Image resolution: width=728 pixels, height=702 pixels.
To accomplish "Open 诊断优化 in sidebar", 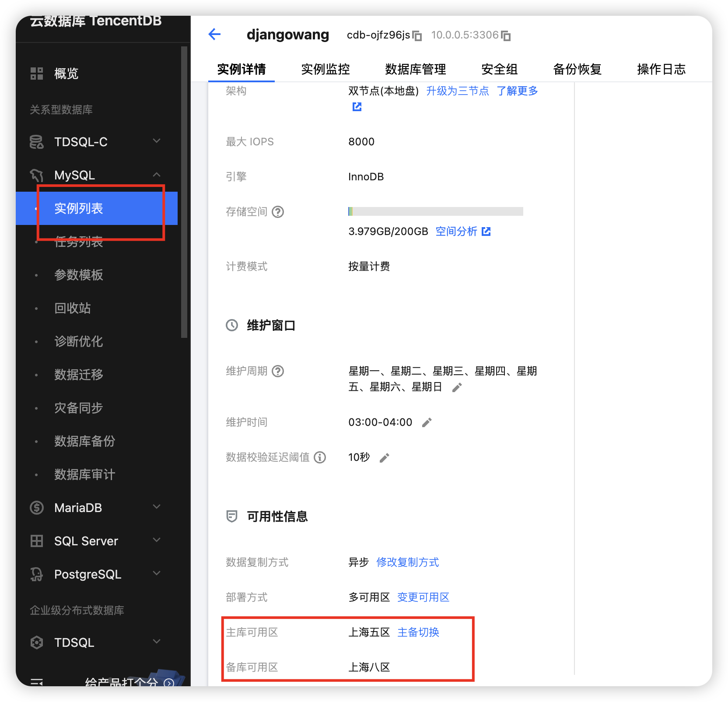I will click(79, 341).
